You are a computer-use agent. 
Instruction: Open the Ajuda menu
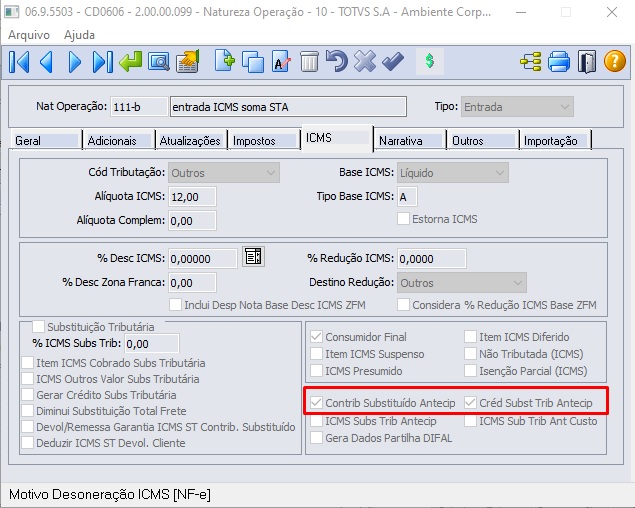(79, 35)
